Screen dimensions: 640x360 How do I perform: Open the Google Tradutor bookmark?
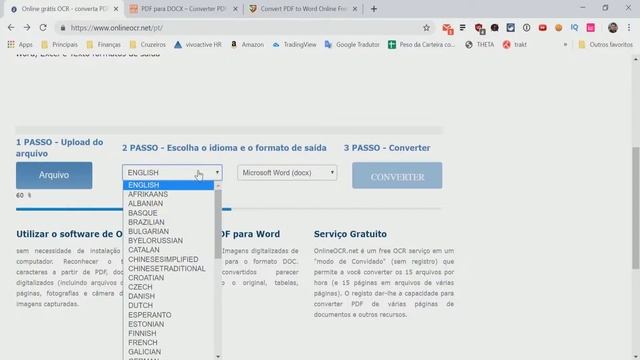click(352, 44)
